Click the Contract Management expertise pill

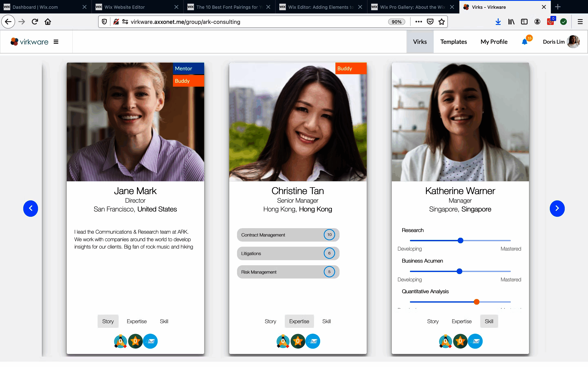288,235
